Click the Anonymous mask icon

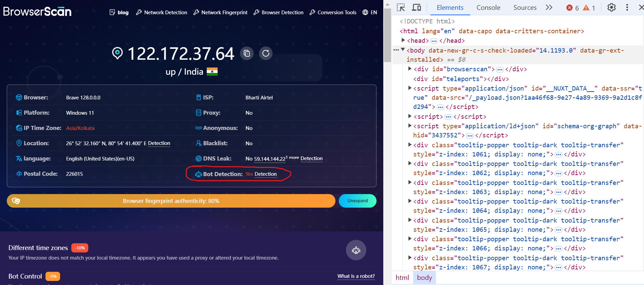coord(199,128)
